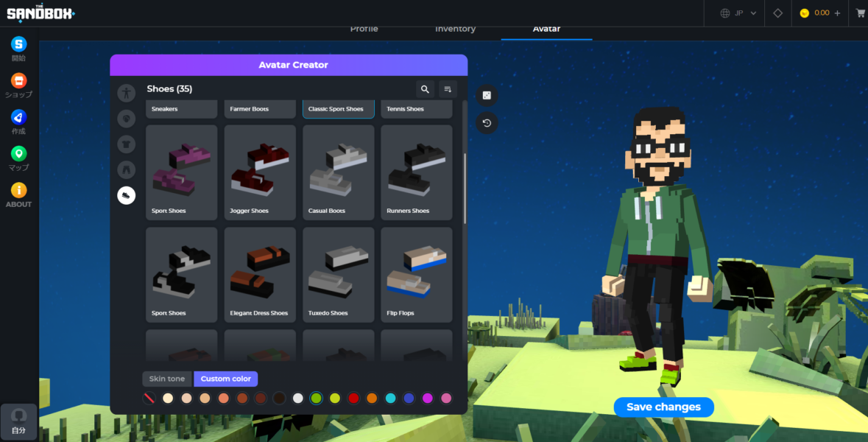
Task: Pick the blue color swatch
Action: [409, 399]
